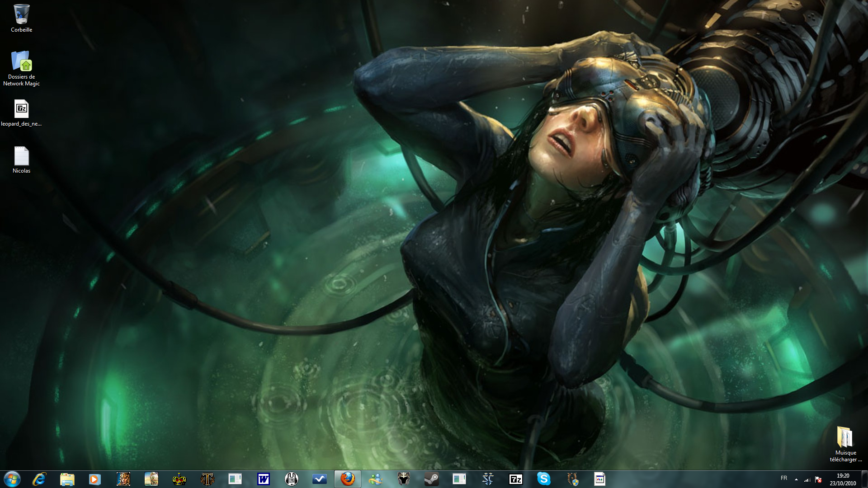
Task: Launch Steam from the taskbar
Action: click(x=432, y=479)
